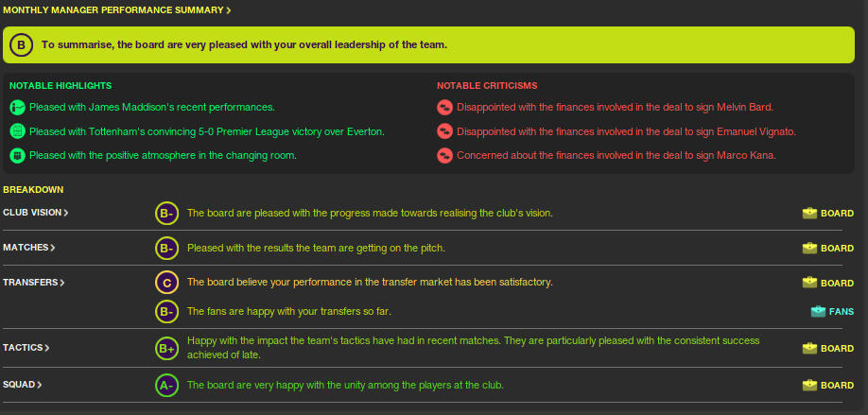Click the overall B grade badge
Screen dimensions: 868x415
(23, 44)
